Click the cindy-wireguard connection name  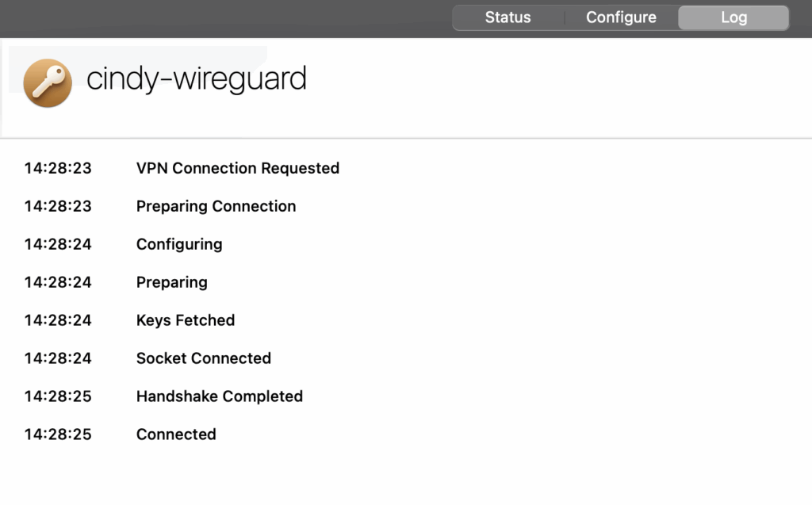tap(196, 79)
